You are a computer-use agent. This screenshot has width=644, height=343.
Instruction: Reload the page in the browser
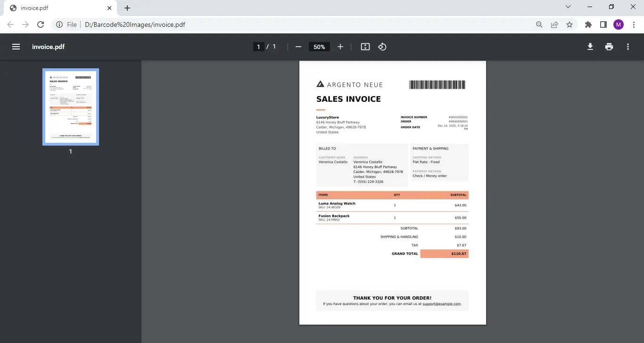(x=41, y=24)
